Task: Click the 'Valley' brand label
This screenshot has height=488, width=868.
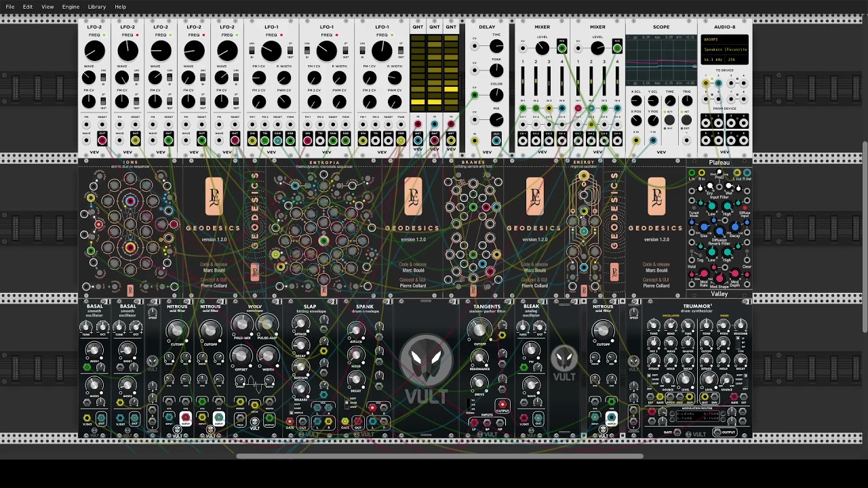Action: [719, 294]
